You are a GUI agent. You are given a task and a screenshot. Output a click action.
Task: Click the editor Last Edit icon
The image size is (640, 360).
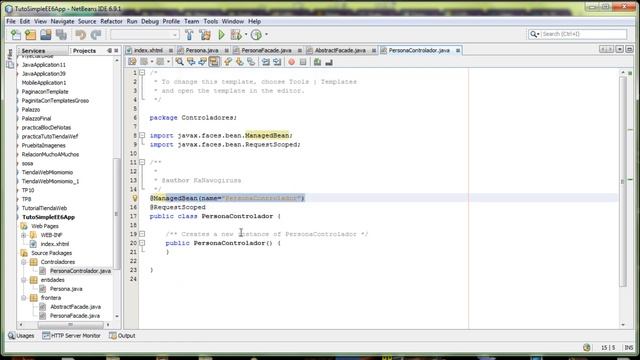point(132,62)
